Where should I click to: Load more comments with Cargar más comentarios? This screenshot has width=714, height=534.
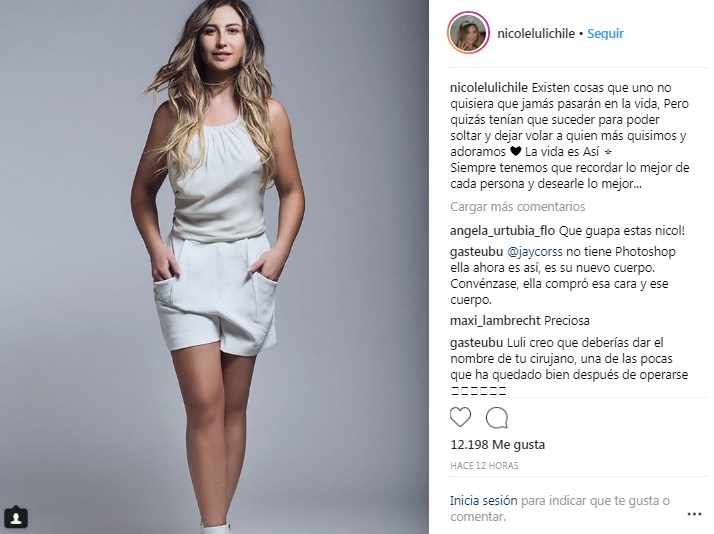(517, 207)
